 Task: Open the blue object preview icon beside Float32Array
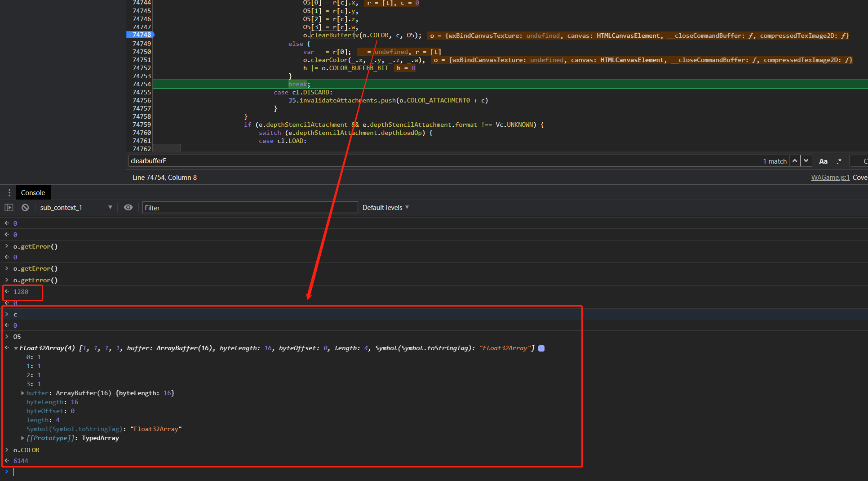pyautogui.click(x=541, y=348)
